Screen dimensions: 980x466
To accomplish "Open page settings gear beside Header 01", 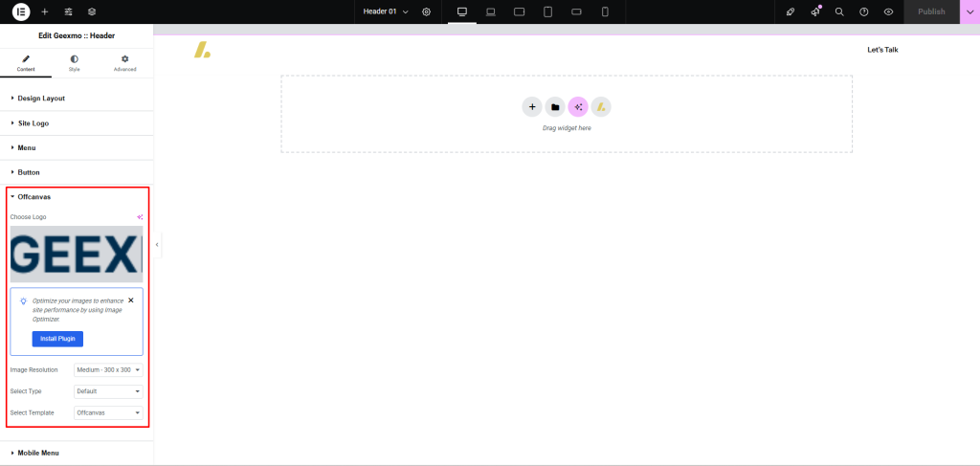I will tap(426, 11).
